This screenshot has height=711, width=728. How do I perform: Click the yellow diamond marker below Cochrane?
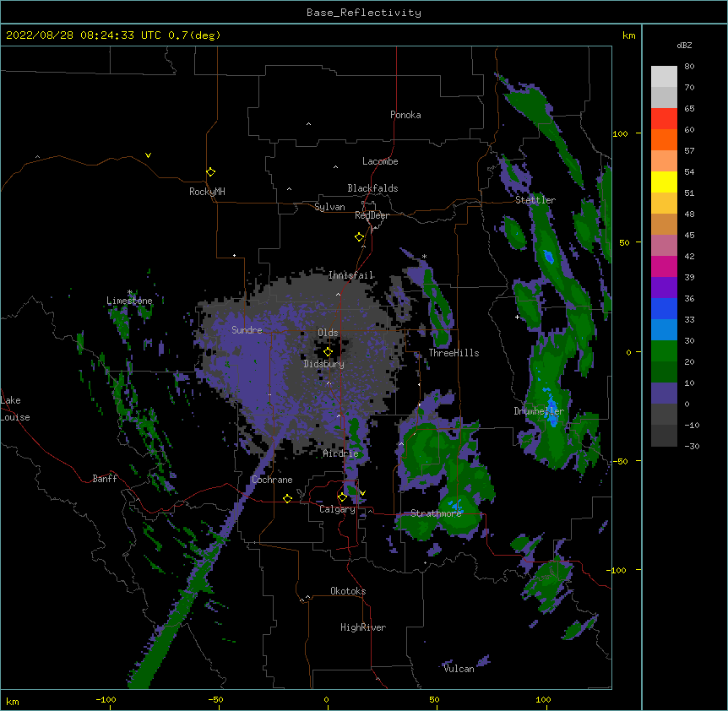(x=287, y=498)
